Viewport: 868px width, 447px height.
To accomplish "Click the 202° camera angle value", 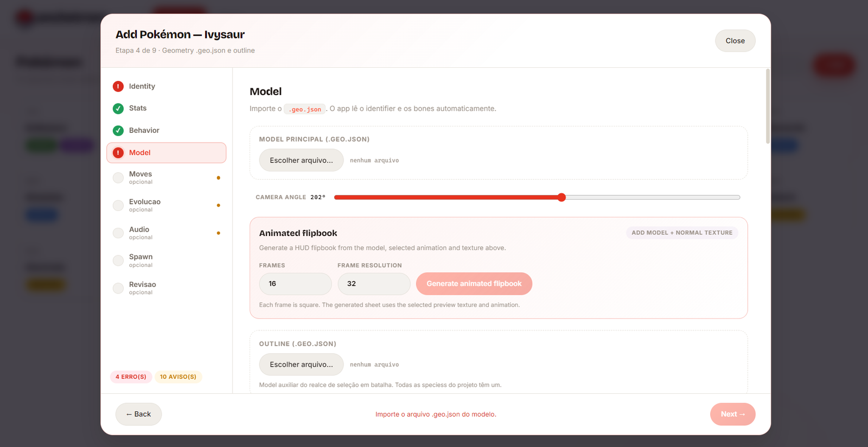I will coord(318,197).
